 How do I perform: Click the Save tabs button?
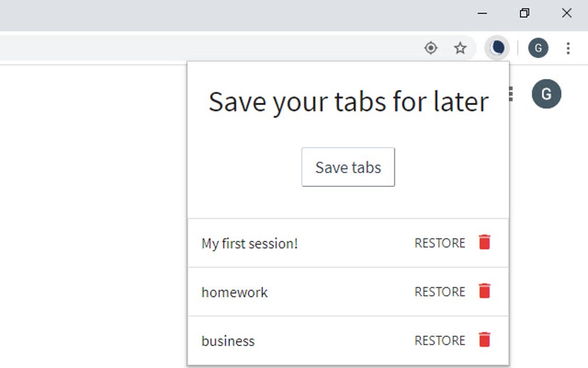tap(348, 167)
